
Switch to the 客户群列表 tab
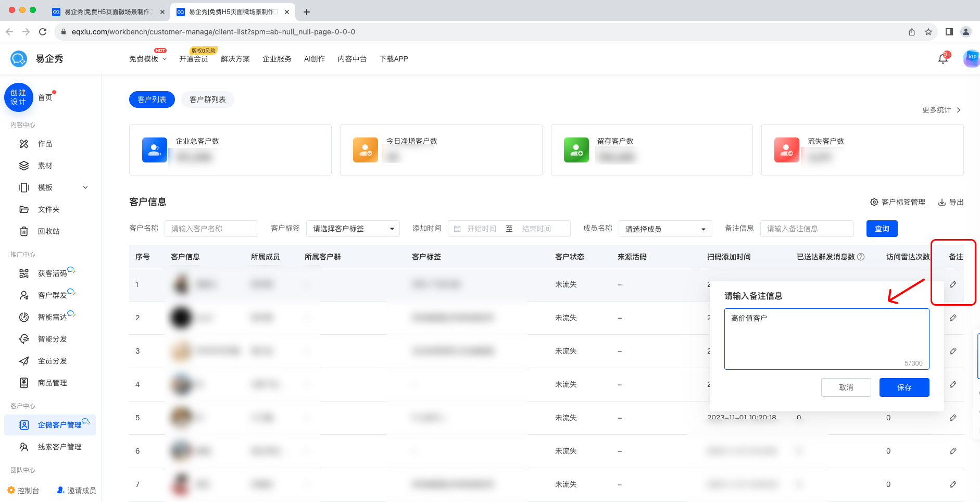[207, 99]
